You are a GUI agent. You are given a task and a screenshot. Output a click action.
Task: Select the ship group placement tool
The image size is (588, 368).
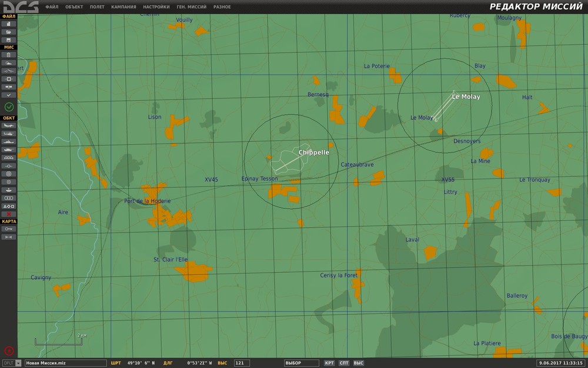point(9,141)
